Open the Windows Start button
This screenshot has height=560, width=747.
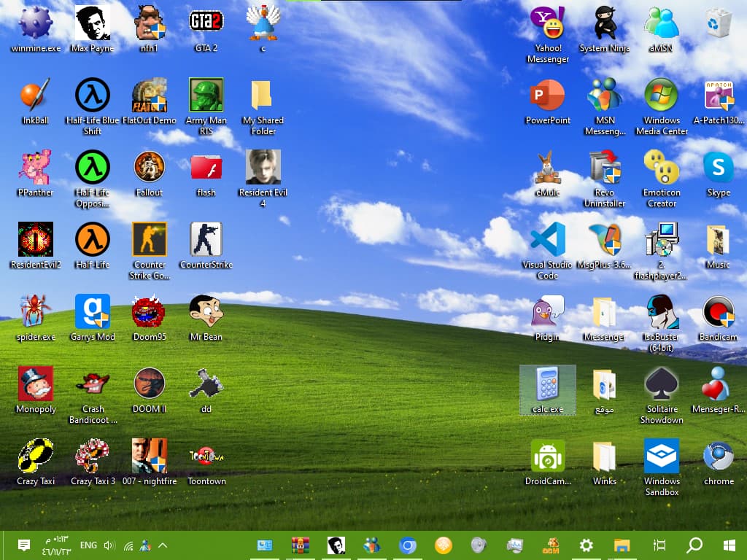pyautogui.click(x=728, y=545)
